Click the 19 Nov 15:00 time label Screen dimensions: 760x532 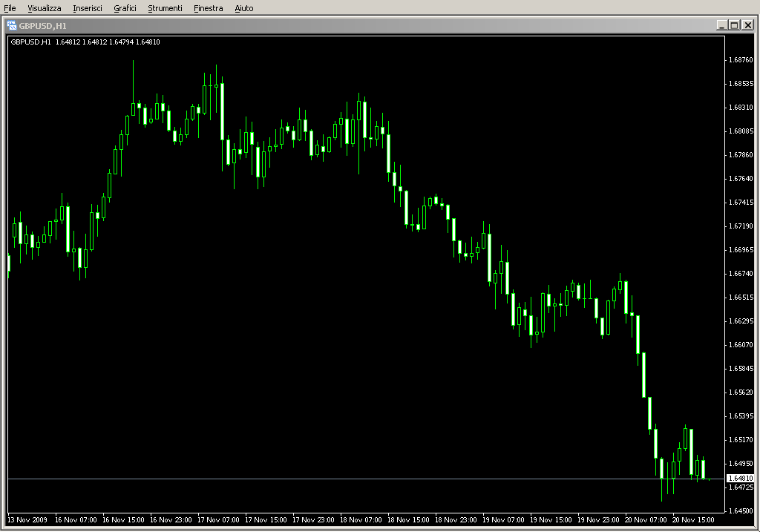click(551, 520)
